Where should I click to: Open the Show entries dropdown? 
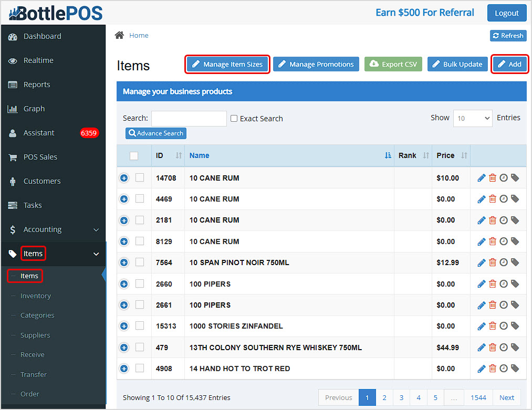click(x=472, y=119)
